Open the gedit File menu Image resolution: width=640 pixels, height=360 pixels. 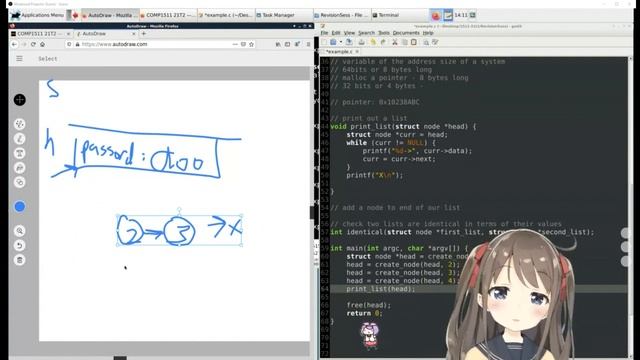click(x=324, y=33)
